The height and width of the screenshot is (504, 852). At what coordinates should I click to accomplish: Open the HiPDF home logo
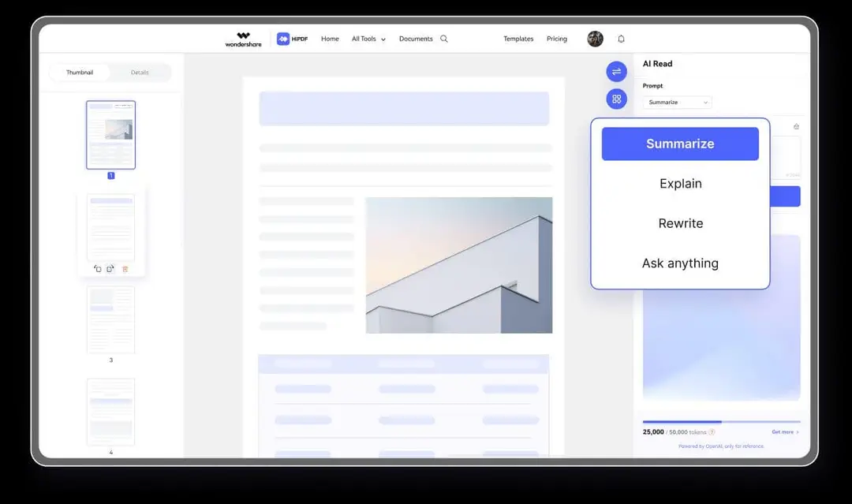tap(293, 39)
